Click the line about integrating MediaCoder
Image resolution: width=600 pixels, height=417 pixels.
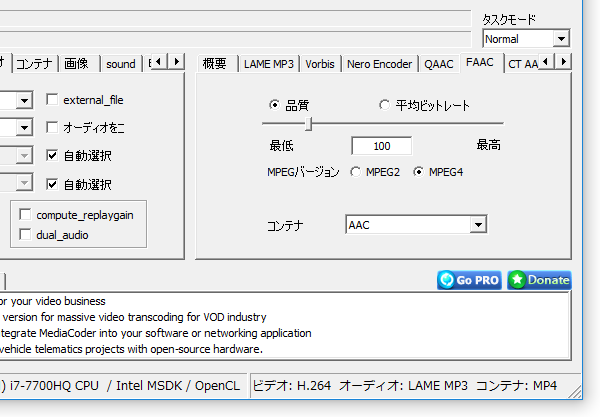pyautogui.click(x=156, y=333)
